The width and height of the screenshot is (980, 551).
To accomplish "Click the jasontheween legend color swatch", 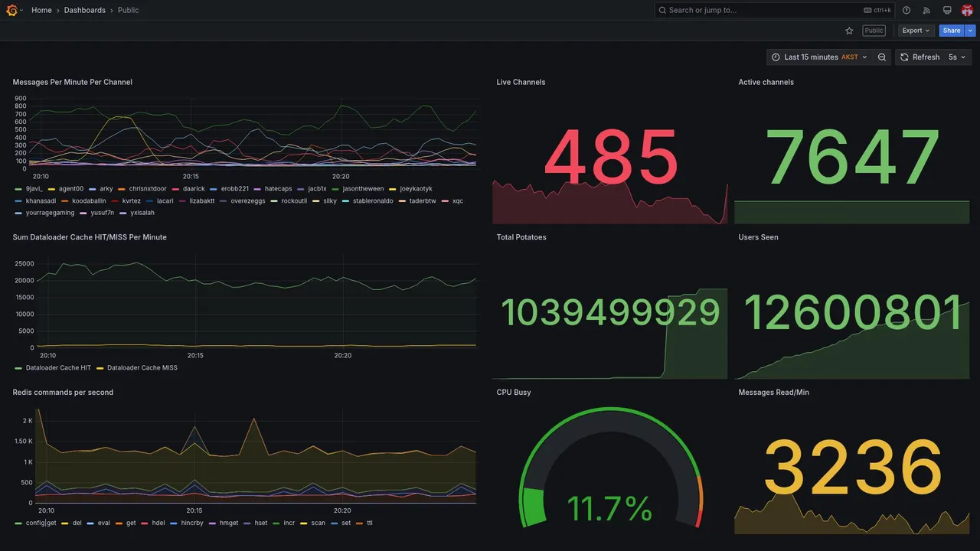I will [x=335, y=189].
